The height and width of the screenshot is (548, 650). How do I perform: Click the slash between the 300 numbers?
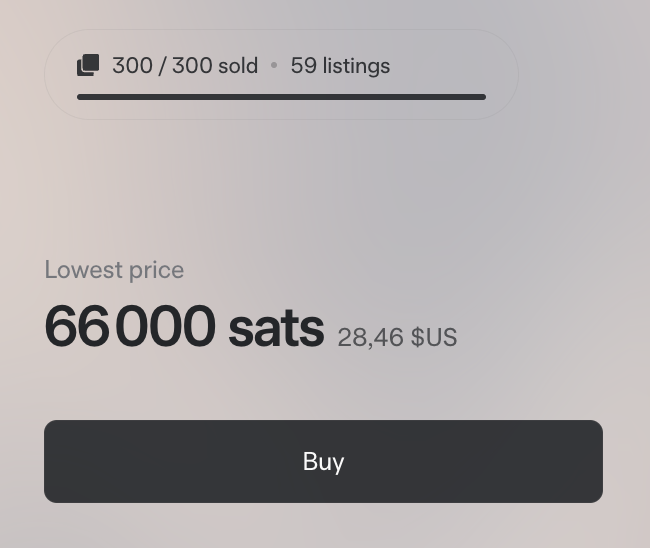point(162,65)
